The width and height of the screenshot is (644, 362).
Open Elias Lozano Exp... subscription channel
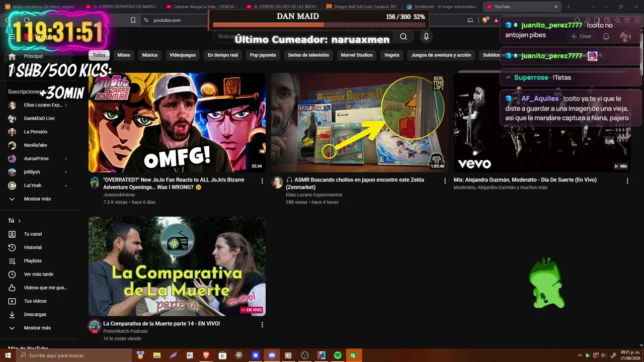pyautogui.click(x=39, y=105)
